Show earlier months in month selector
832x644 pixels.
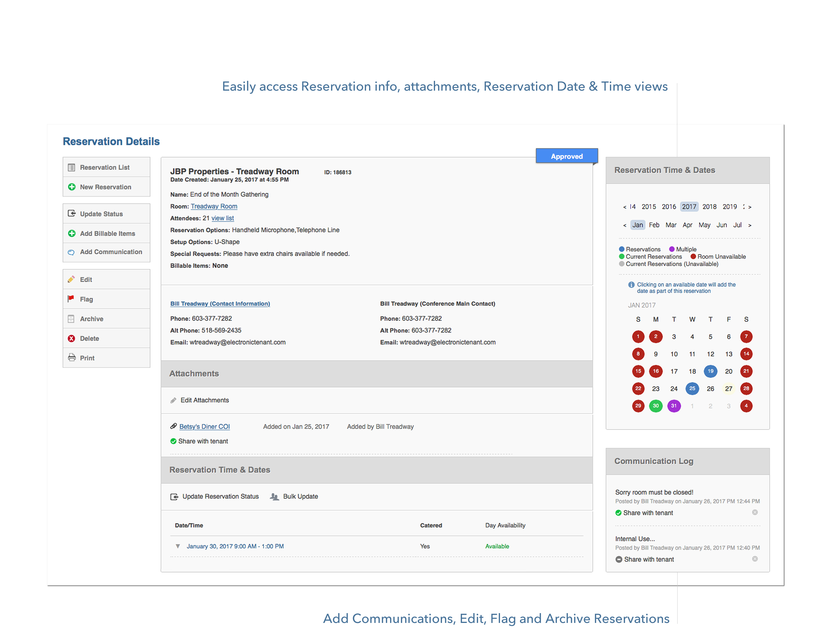pyautogui.click(x=624, y=225)
